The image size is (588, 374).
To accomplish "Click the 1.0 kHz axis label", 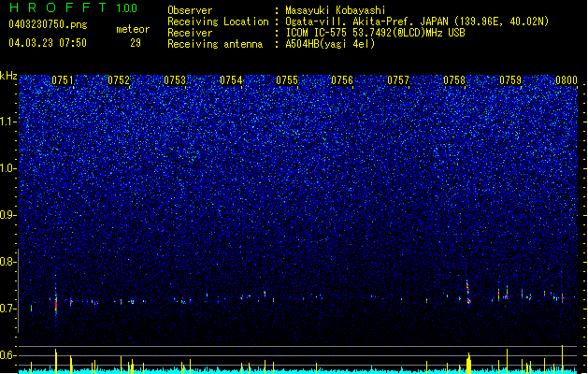I will click(8, 169).
